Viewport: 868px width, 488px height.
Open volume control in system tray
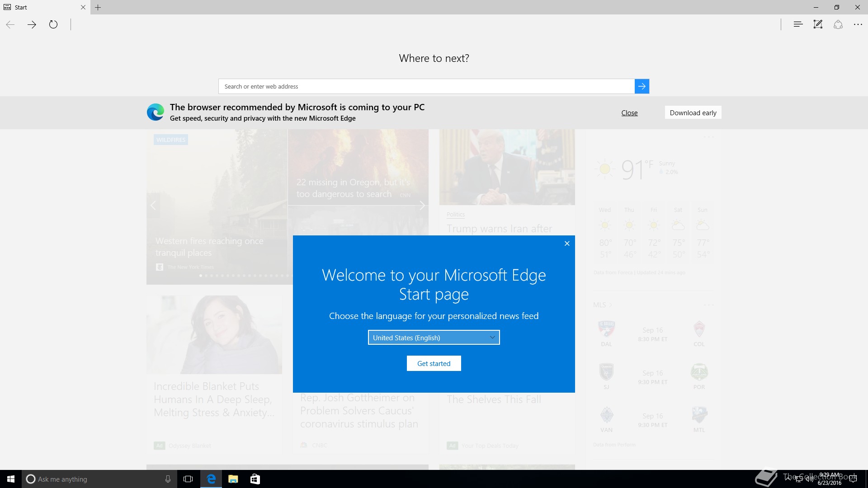809,479
